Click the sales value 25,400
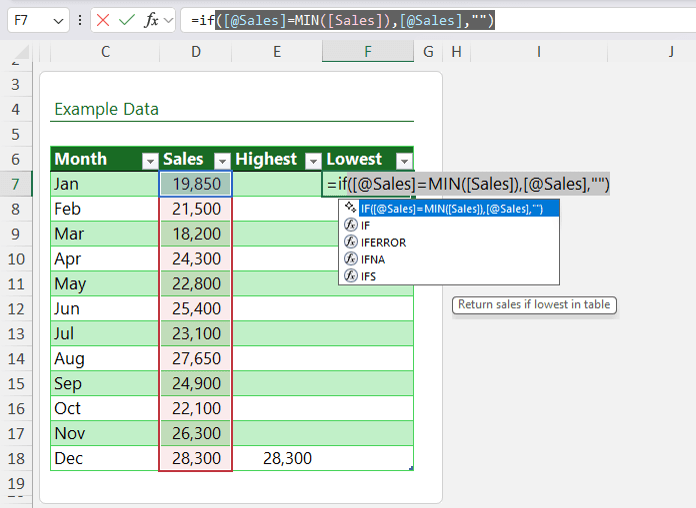Viewport: 696px width, 508px height. (196, 309)
